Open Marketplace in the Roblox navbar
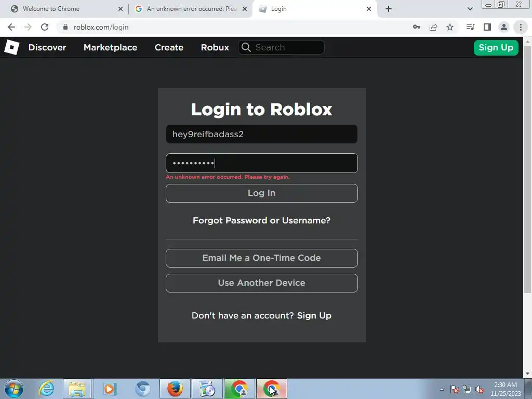 tap(110, 47)
